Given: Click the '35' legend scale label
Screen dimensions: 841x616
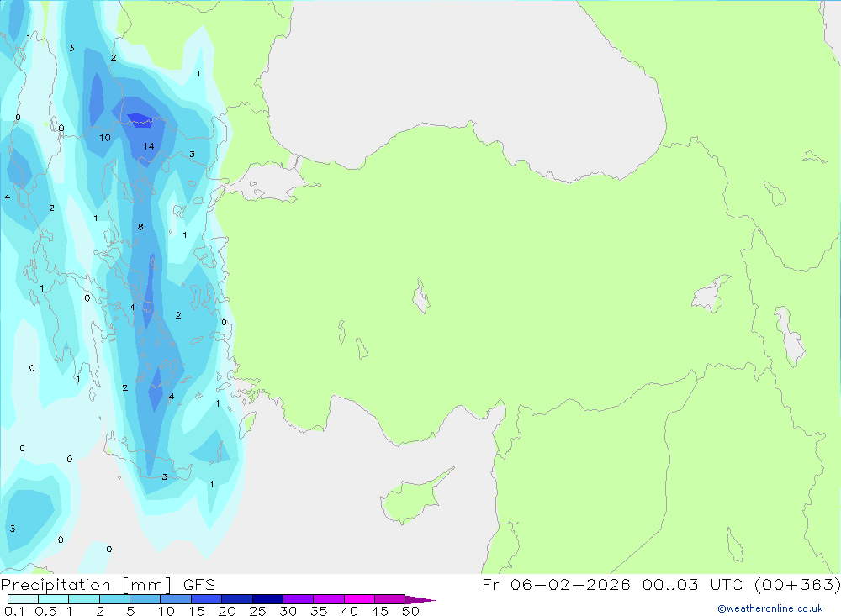Looking at the screenshot, I should click(x=319, y=611).
